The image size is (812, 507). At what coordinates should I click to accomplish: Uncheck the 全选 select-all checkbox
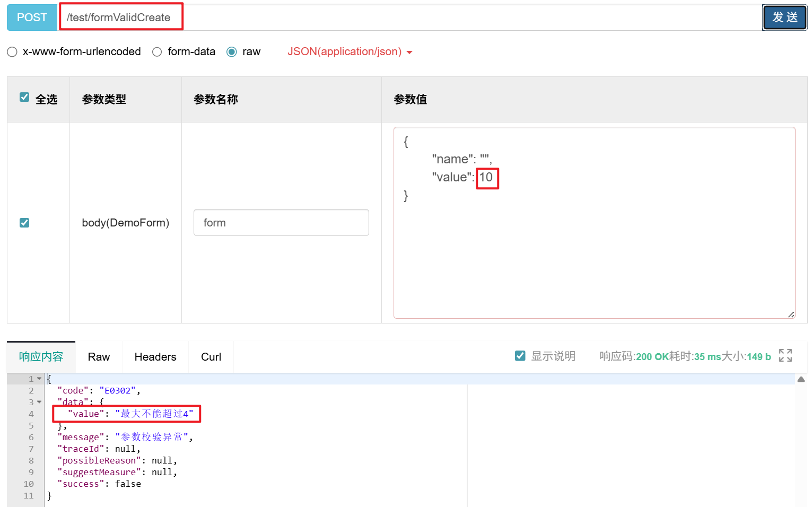24,97
